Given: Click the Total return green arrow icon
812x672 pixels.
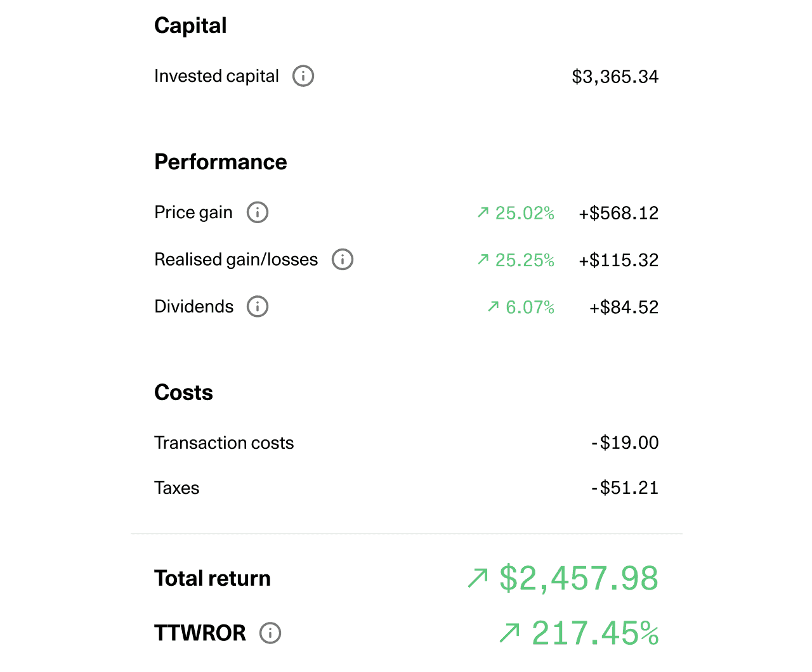Looking at the screenshot, I should (x=478, y=578).
